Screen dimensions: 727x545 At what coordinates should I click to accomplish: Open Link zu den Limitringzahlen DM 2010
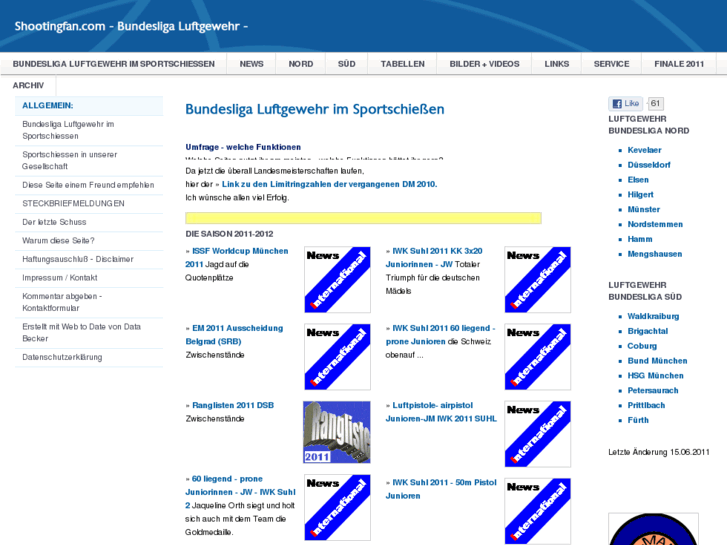(329, 184)
